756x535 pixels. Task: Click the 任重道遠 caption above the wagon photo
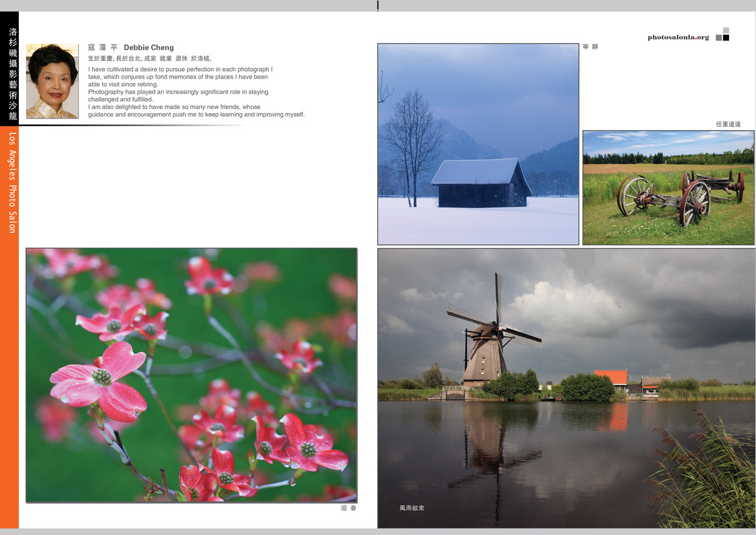point(728,124)
